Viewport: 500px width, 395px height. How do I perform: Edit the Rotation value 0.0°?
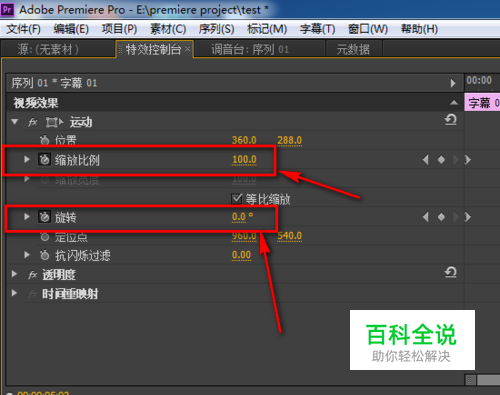242,217
